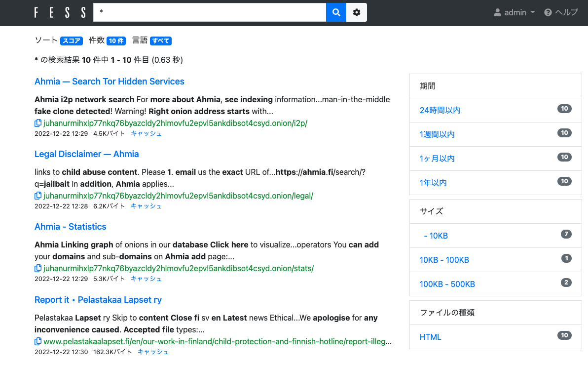Copy URL icon for the legal result
This screenshot has width=588, height=365.
pos(38,196)
